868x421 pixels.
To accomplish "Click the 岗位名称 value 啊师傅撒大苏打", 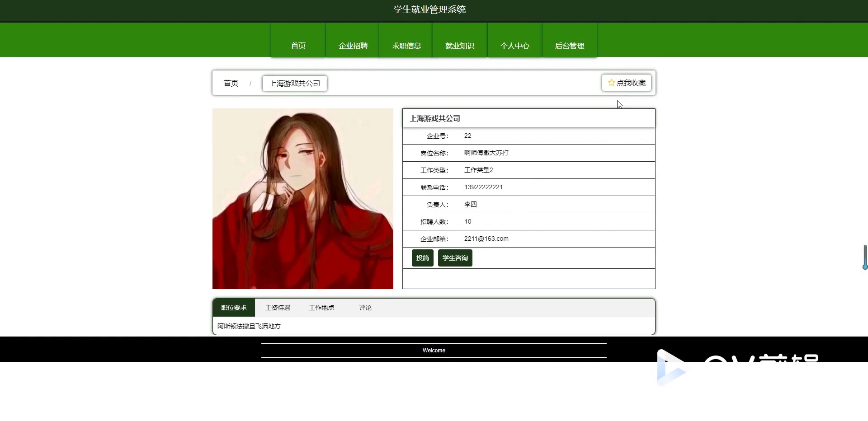I will click(486, 153).
